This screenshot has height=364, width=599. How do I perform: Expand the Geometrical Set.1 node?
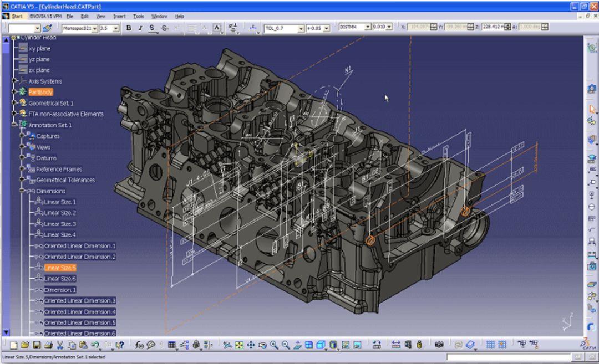(13, 103)
